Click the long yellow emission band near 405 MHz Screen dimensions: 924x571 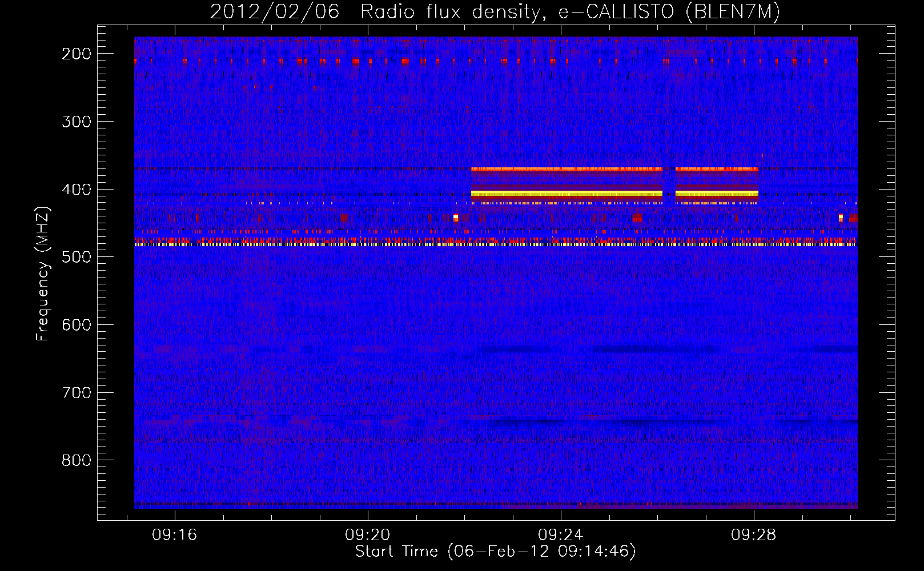point(567,194)
